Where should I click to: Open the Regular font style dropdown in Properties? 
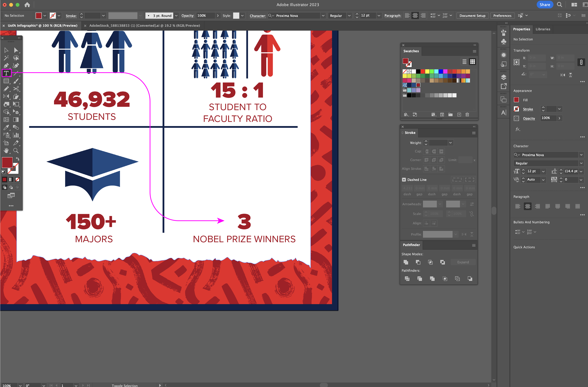pos(581,163)
